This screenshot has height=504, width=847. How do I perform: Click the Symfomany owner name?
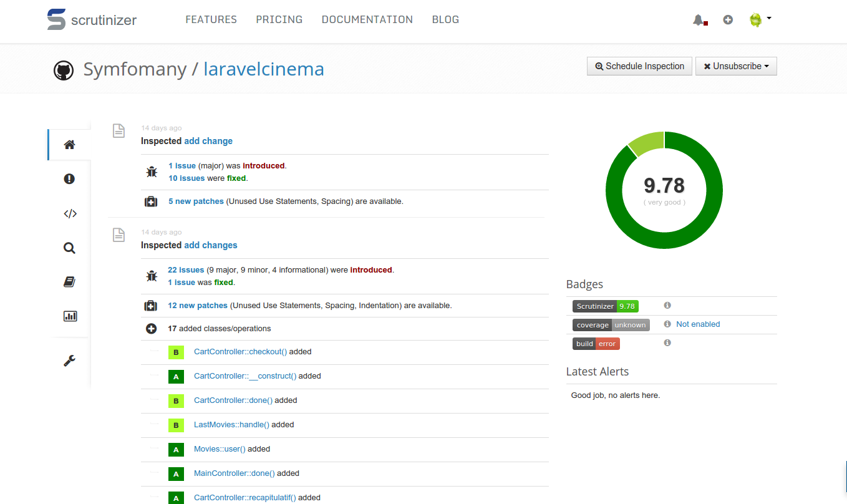pos(135,69)
